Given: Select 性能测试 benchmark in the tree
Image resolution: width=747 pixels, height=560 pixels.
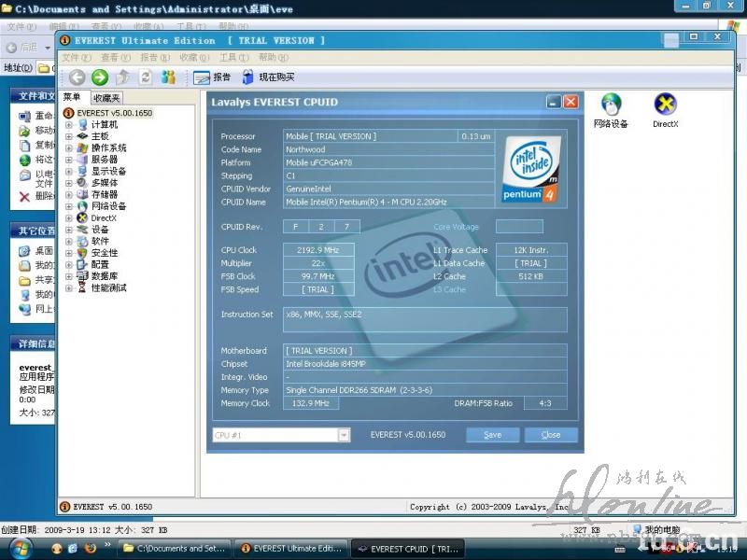Looking at the screenshot, I should tap(108, 287).
